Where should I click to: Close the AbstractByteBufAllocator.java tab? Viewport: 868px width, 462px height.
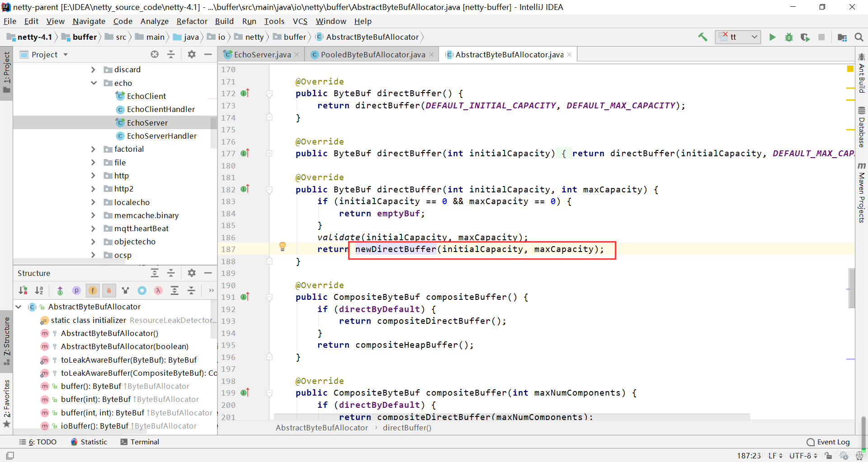569,55
